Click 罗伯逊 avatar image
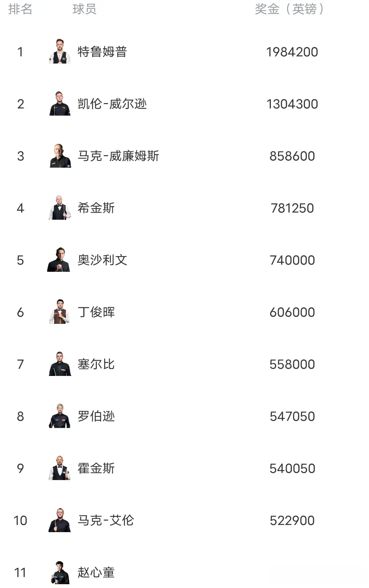369x588 pixels. (x=60, y=416)
